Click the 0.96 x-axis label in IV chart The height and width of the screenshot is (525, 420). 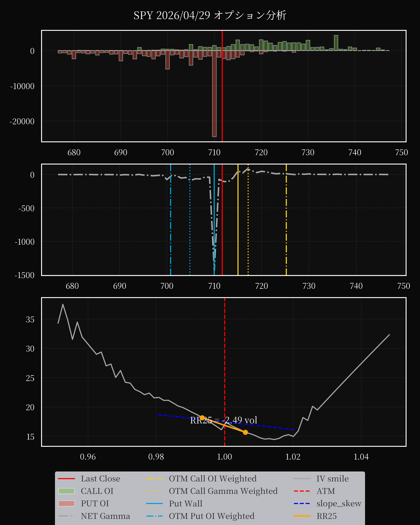88,457
